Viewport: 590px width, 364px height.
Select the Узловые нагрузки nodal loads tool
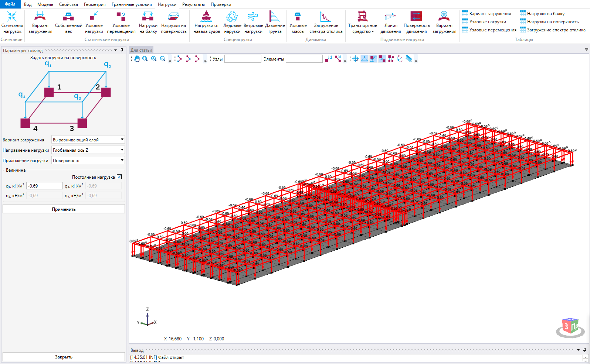94,22
